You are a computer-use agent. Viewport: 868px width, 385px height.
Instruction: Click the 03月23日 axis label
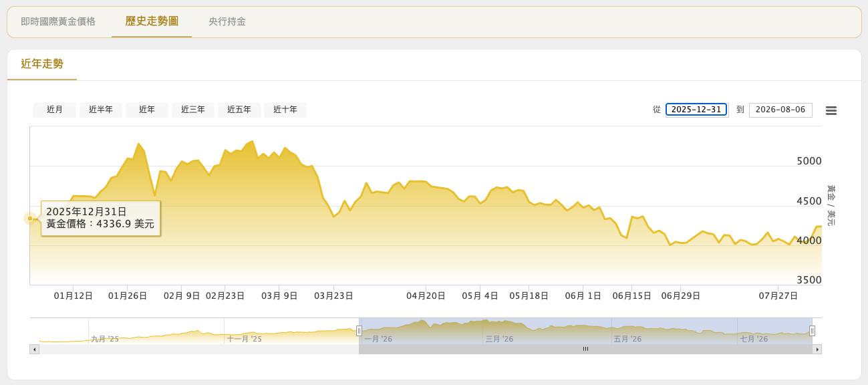[x=333, y=295]
